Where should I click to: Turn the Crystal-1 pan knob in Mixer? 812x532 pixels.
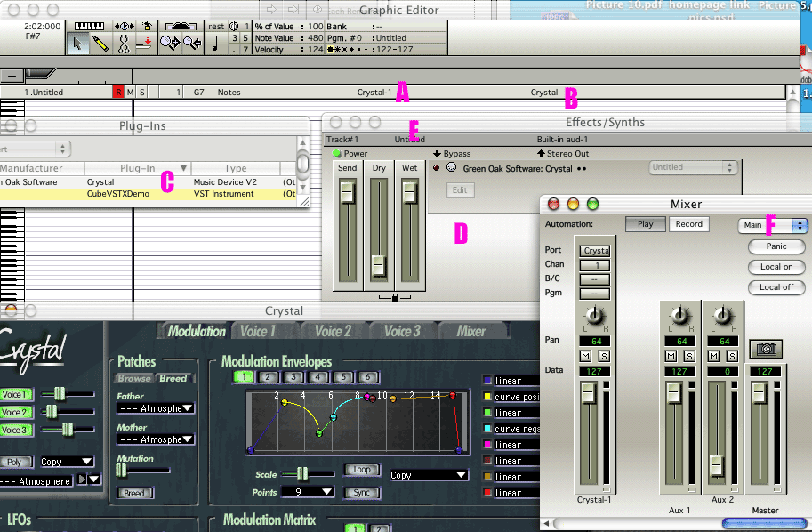pos(595,314)
